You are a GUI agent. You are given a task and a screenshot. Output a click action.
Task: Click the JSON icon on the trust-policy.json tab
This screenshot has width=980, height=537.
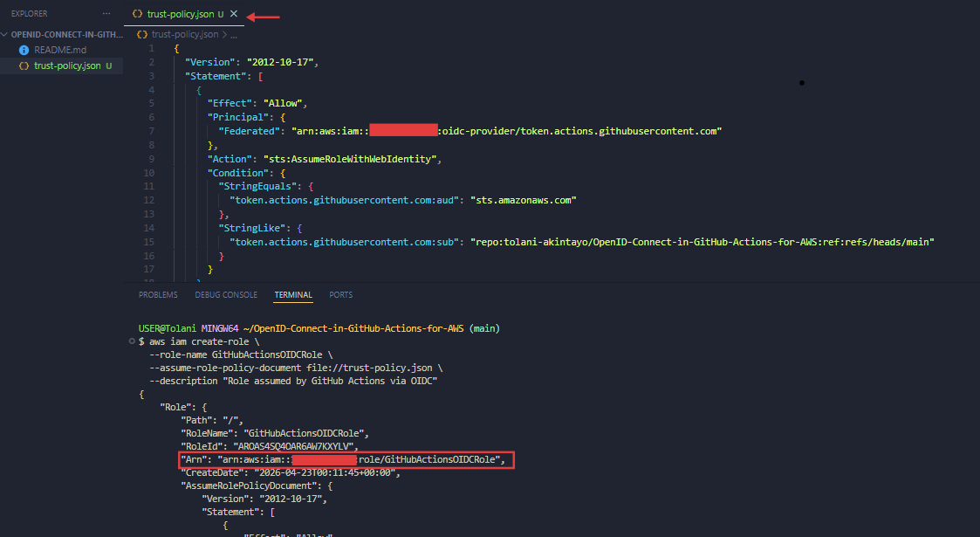[136, 14]
